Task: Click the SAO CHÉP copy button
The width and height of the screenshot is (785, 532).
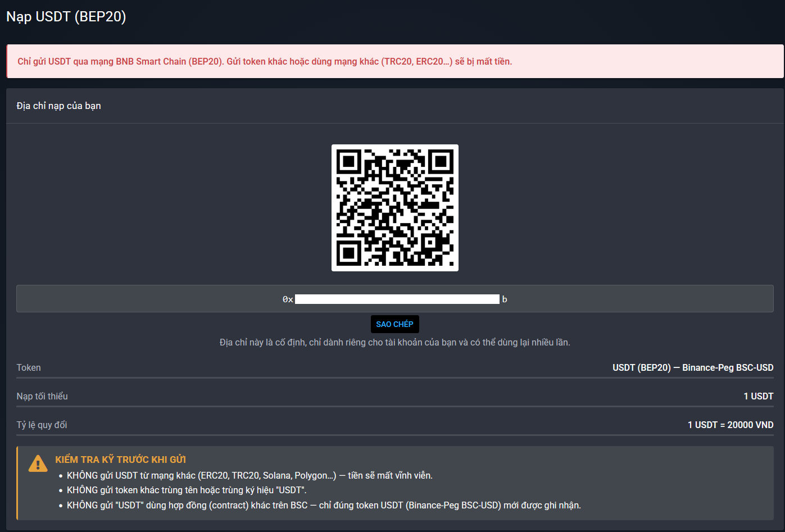Action: (x=394, y=324)
